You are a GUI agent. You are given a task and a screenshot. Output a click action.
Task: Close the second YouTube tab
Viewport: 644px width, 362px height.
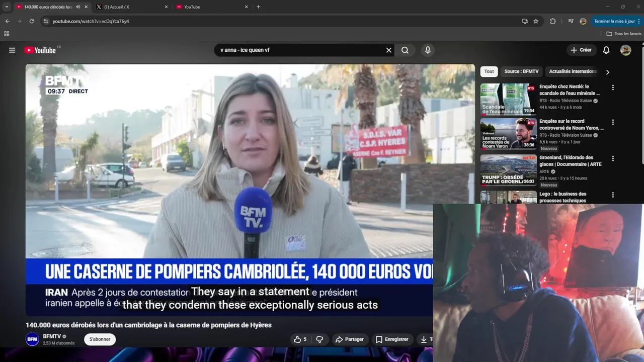pyautogui.click(x=246, y=7)
